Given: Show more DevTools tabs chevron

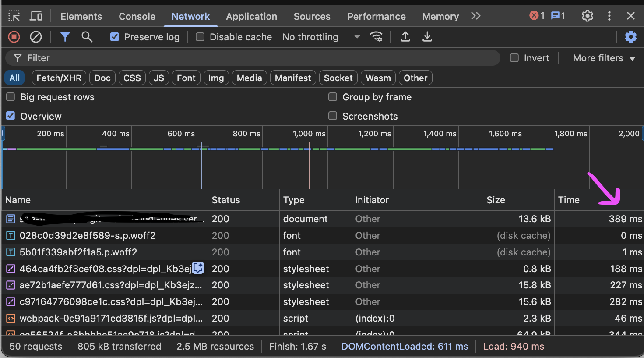Looking at the screenshot, I should [476, 16].
